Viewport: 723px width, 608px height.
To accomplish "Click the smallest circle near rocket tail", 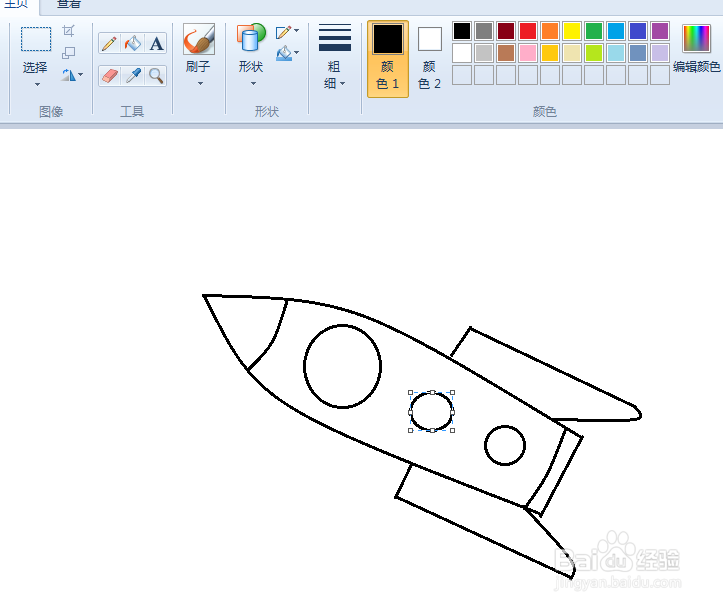I will pyautogui.click(x=505, y=445).
